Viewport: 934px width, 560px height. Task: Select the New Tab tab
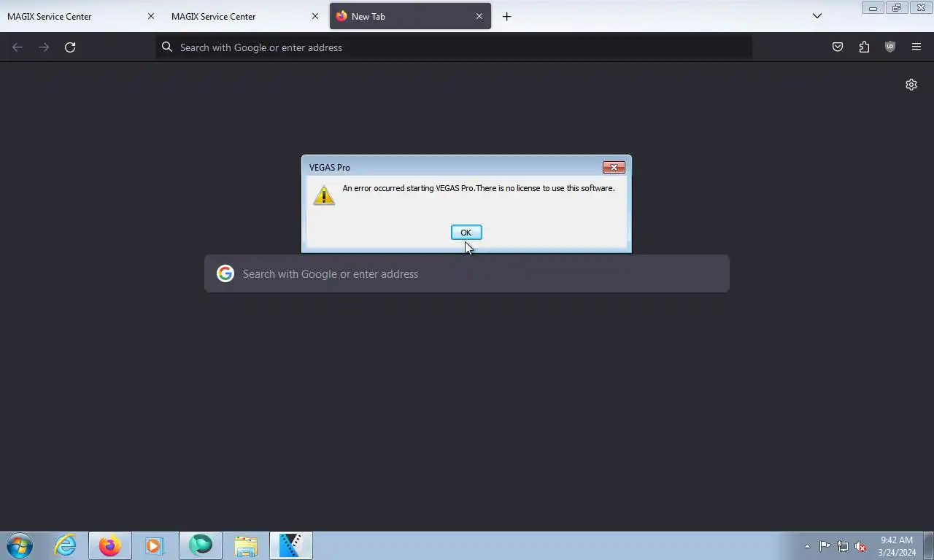pyautogui.click(x=410, y=16)
